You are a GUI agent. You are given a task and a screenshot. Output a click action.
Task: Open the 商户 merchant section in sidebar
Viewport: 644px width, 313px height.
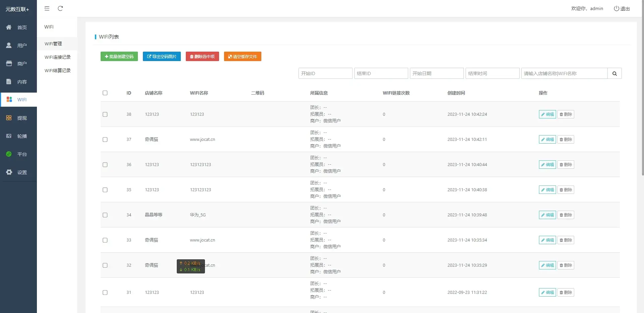coord(18,63)
